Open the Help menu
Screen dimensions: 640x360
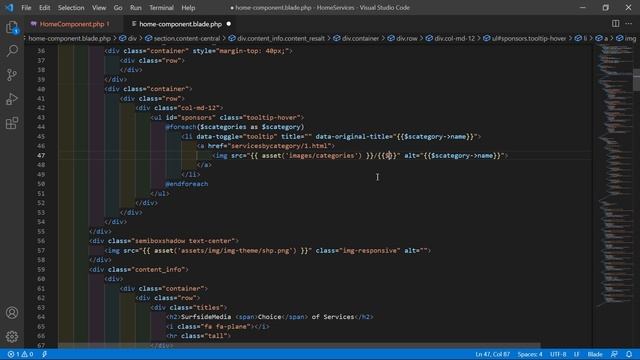point(188,8)
